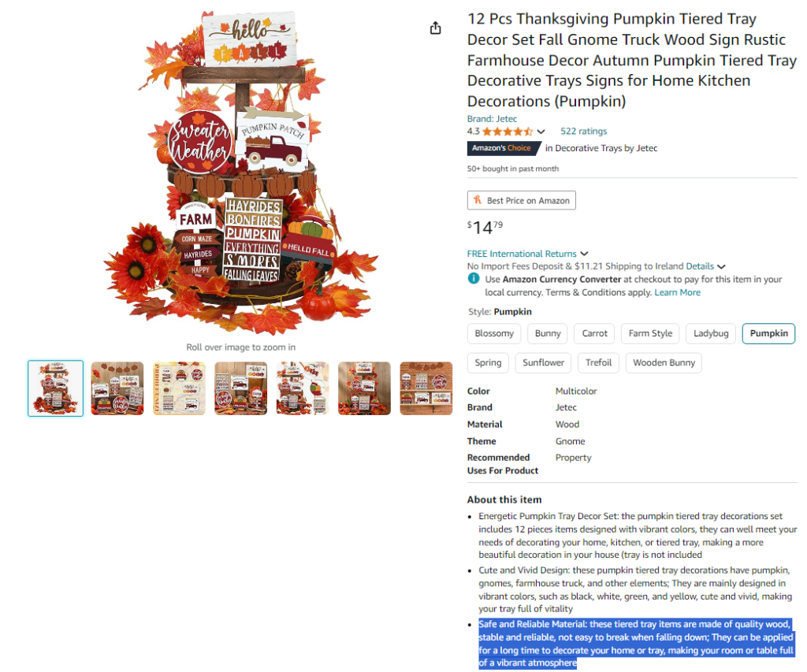Expand shipping Details chevron

[721, 266]
